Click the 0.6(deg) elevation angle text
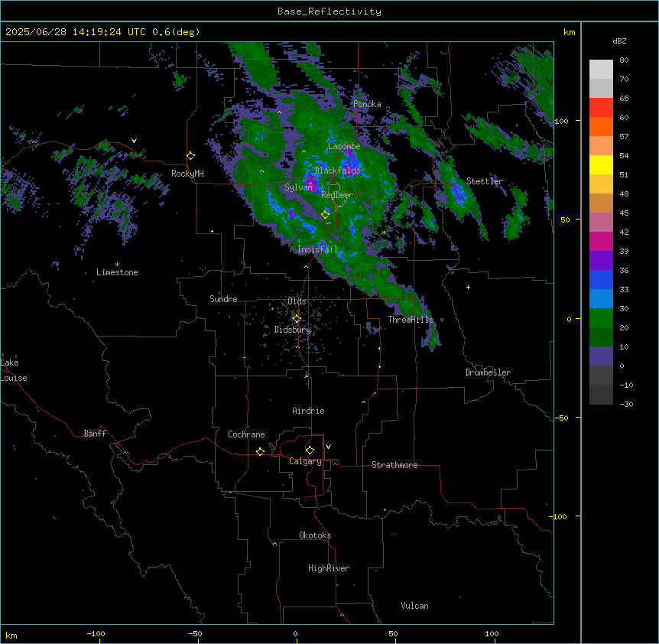659x644 pixels. coord(176,32)
